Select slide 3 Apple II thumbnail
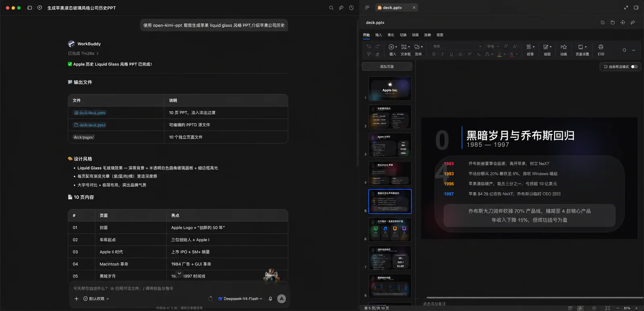 coord(390,145)
